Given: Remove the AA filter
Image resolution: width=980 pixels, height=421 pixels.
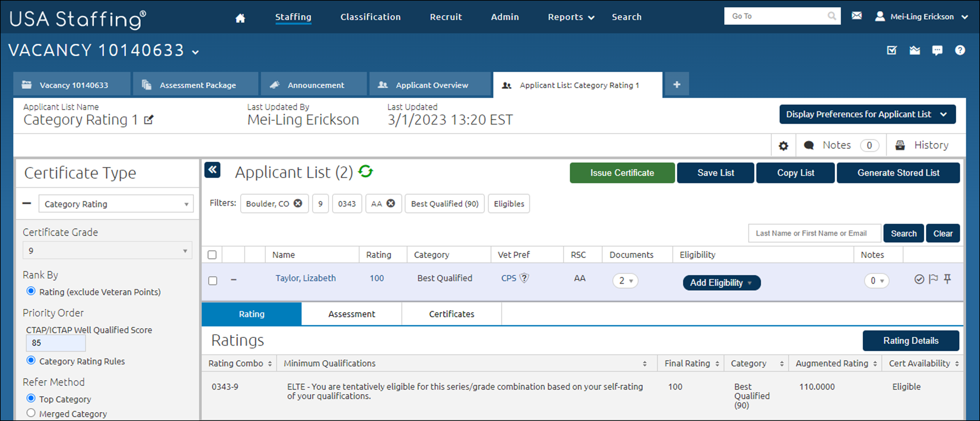Looking at the screenshot, I should coord(390,203).
